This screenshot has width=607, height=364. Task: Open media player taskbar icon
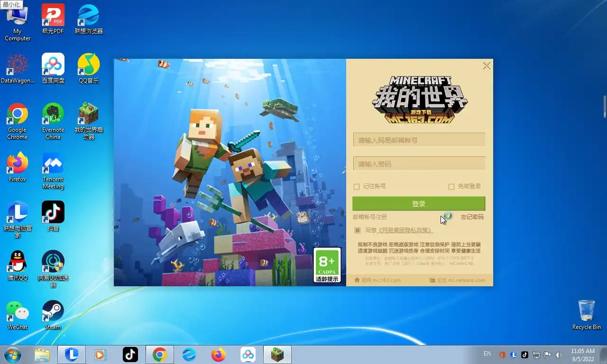[x=101, y=355]
